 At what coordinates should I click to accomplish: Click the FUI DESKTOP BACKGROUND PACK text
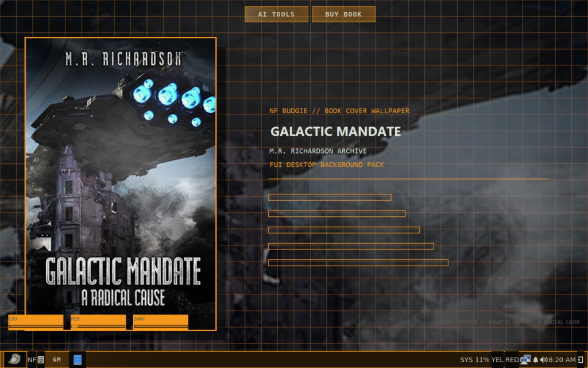(x=327, y=165)
